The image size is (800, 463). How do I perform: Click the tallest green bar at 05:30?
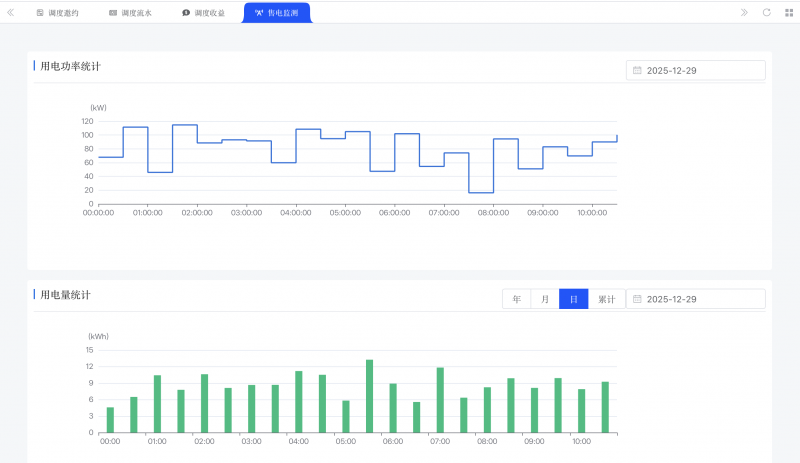pos(369,396)
